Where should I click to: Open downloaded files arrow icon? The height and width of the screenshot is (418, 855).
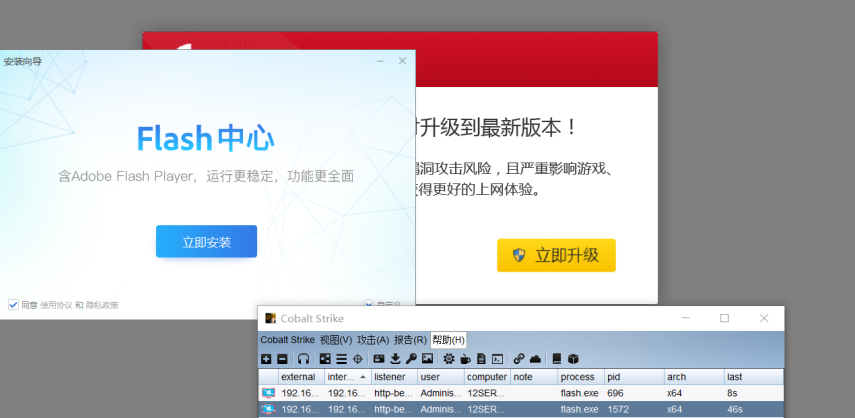(396, 359)
